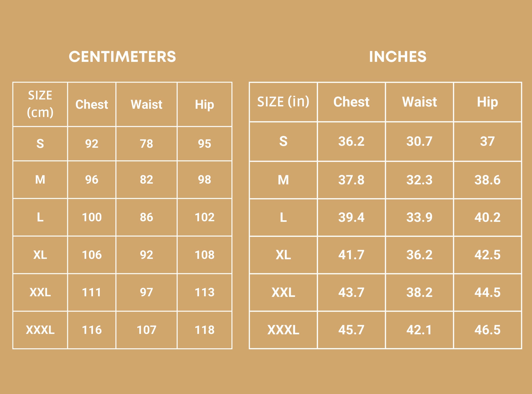The height and width of the screenshot is (394, 532).
Task: Click the 30.7 waist value in inches
Action: (419, 141)
